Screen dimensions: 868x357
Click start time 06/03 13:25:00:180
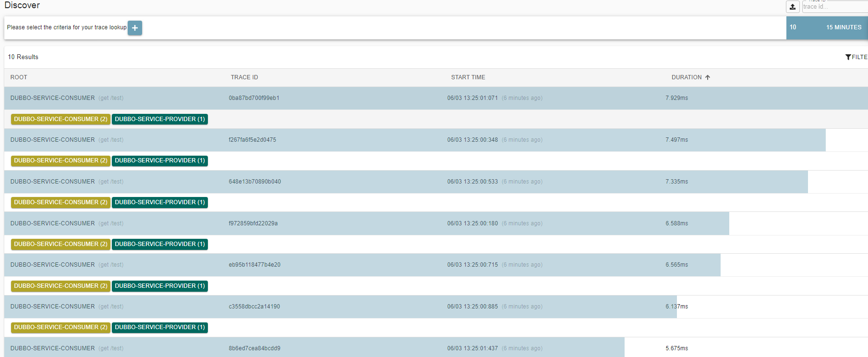(472, 223)
